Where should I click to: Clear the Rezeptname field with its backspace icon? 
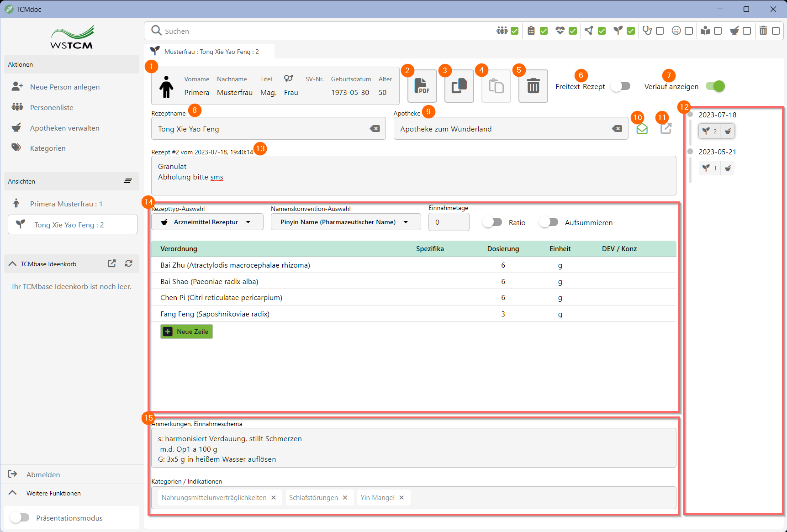click(x=375, y=129)
